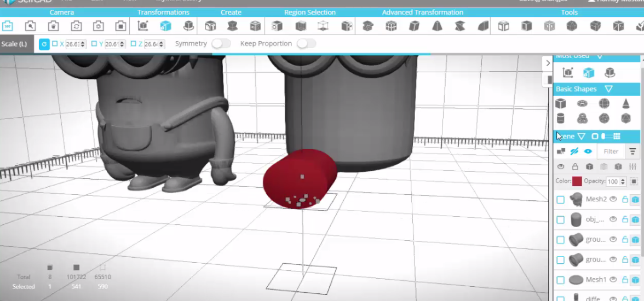
Task: Open the Advanced Transformation toolbar group
Action: pos(423,13)
